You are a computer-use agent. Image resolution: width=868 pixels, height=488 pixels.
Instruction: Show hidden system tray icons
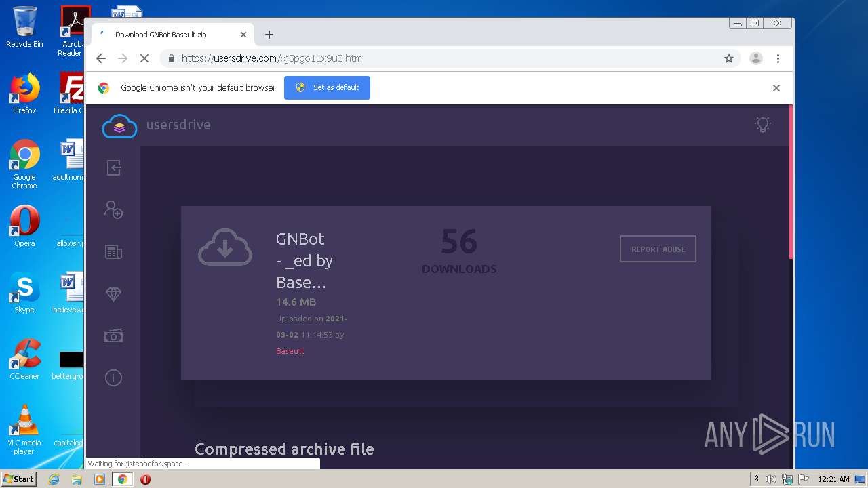(x=756, y=479)
